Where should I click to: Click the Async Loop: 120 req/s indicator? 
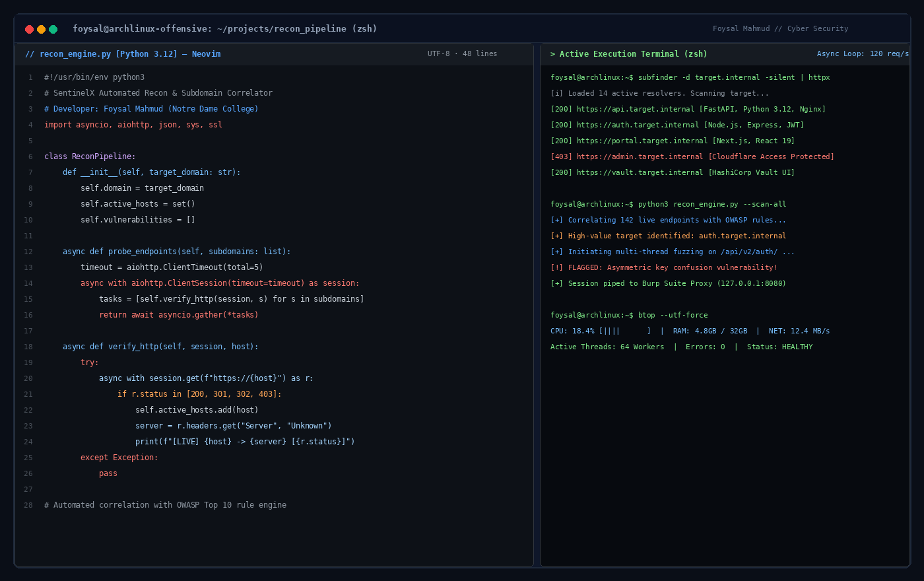(x=863, y=54)
